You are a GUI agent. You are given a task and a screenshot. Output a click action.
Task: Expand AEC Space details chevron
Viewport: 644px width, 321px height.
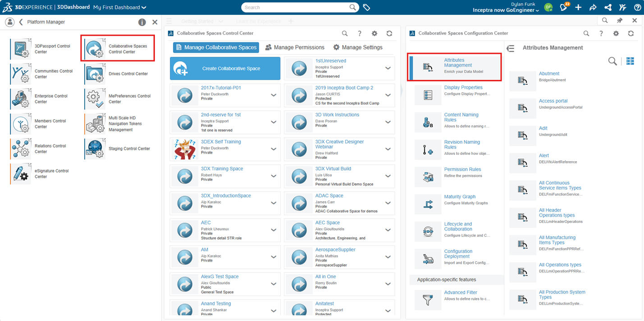pyautogui.click(x=388, y=230)
